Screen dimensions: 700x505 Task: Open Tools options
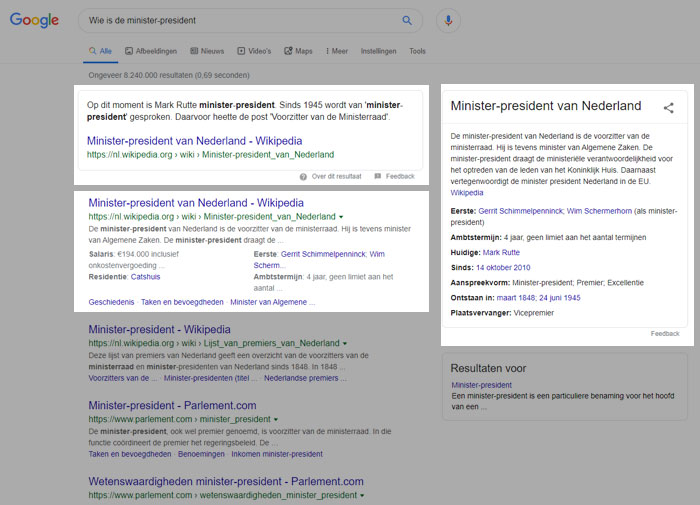(417, 51)
